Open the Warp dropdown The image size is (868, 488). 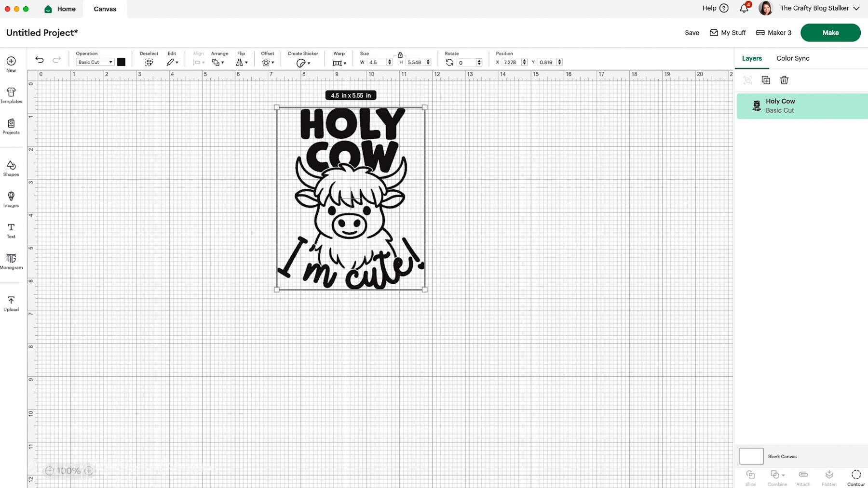coord(339,63)
